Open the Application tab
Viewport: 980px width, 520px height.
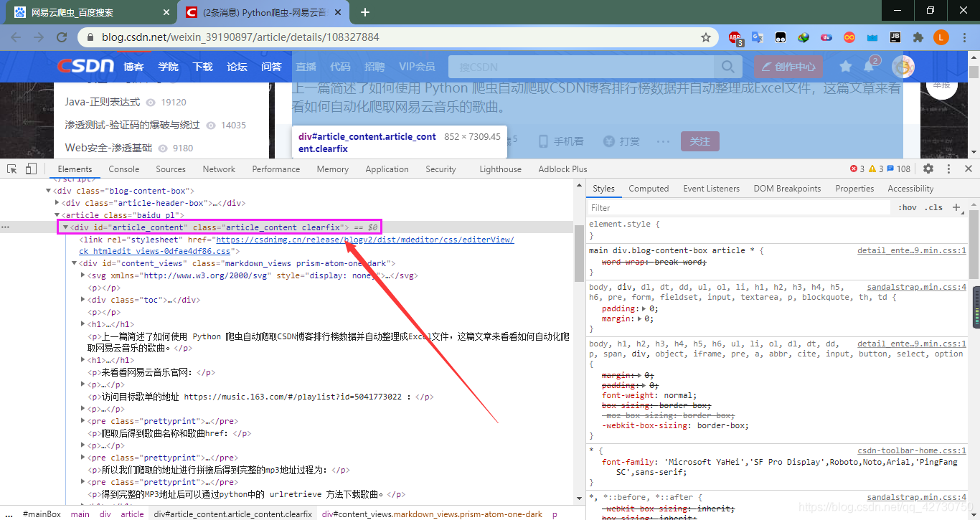tap(387, 169)
